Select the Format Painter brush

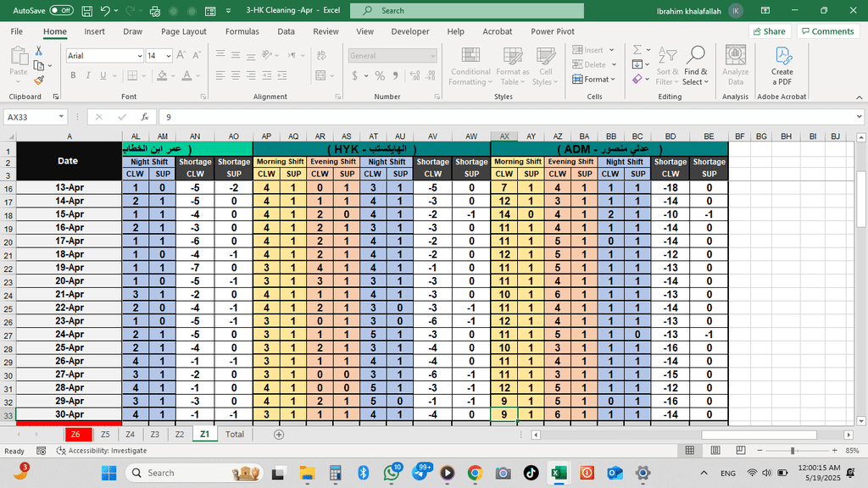(38, 80)
